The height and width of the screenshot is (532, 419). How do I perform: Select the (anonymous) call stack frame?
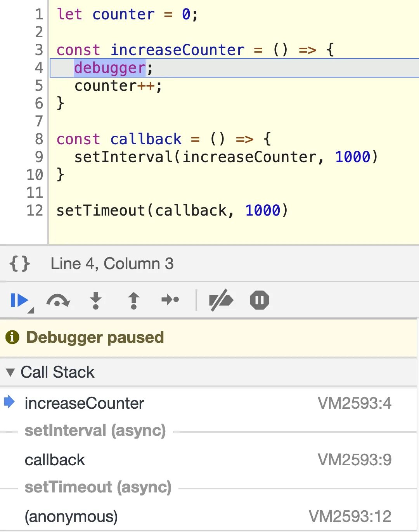coord(71,516)
